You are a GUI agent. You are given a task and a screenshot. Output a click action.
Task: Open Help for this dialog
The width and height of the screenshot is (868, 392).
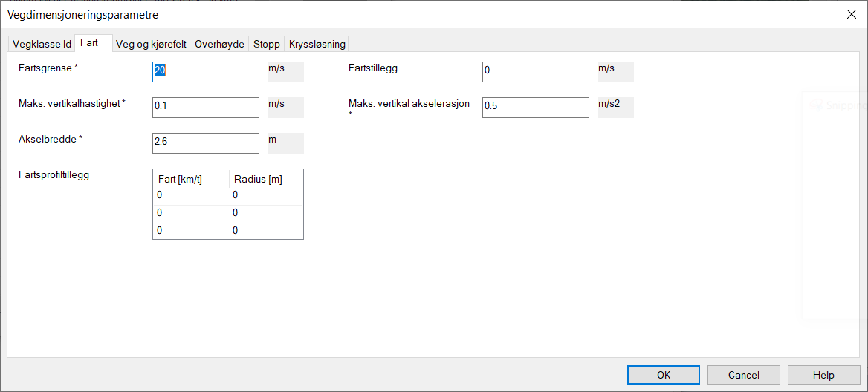coord(823,375)
